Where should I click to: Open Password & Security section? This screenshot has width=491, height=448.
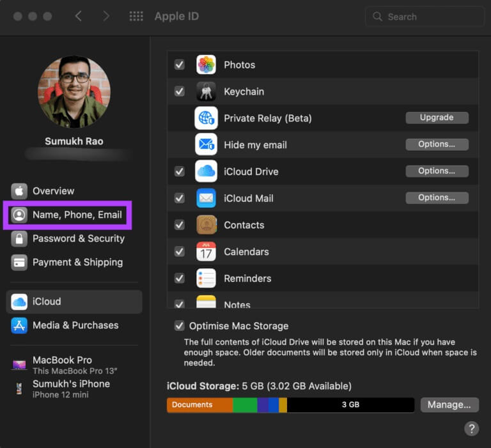[74, 238]
